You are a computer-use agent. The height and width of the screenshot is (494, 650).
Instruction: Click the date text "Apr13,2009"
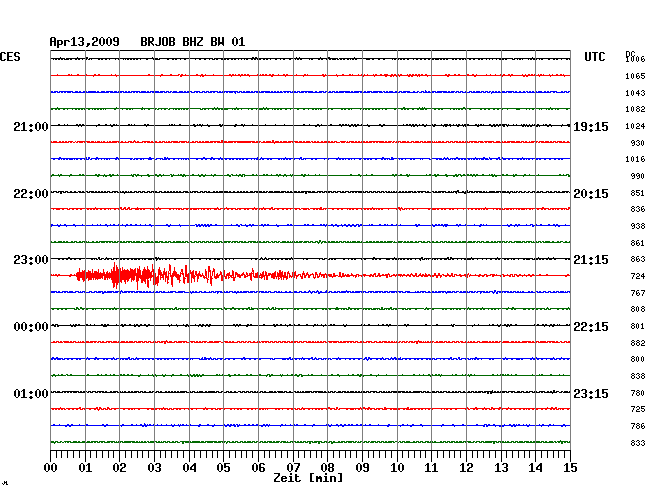click(85, 42)
